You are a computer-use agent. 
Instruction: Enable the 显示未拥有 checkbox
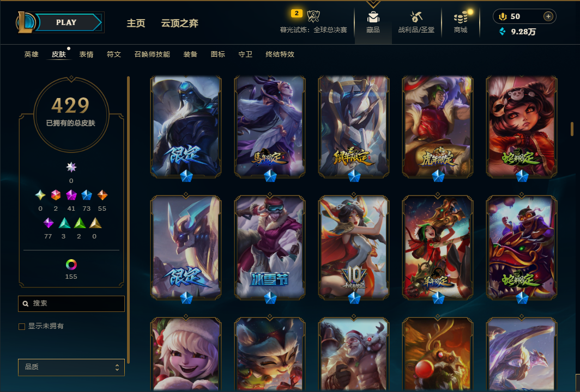tap(22, 326)
